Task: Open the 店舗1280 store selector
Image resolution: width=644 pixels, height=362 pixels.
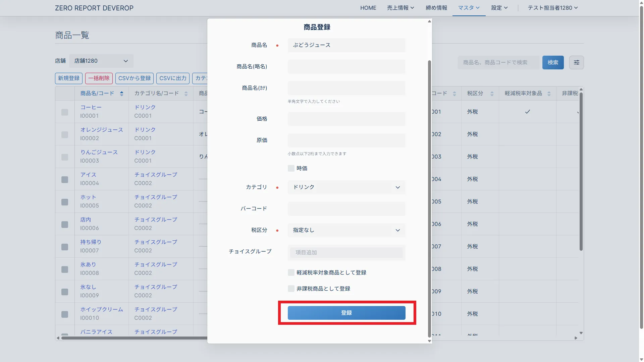Action: [x=101, y=61]
